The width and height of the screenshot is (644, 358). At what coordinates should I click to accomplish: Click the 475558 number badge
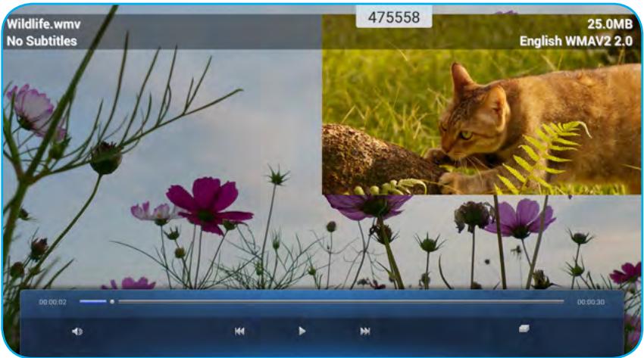(394, 17)
